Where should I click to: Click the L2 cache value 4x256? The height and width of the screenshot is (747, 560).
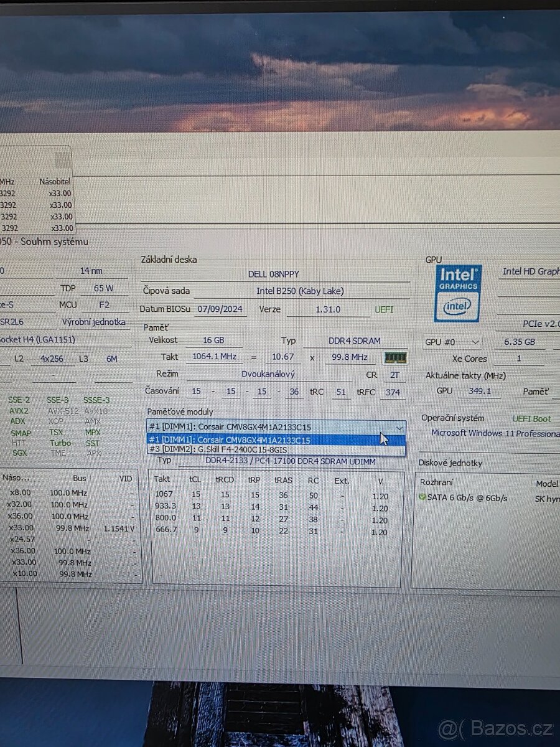coord(52,359)
